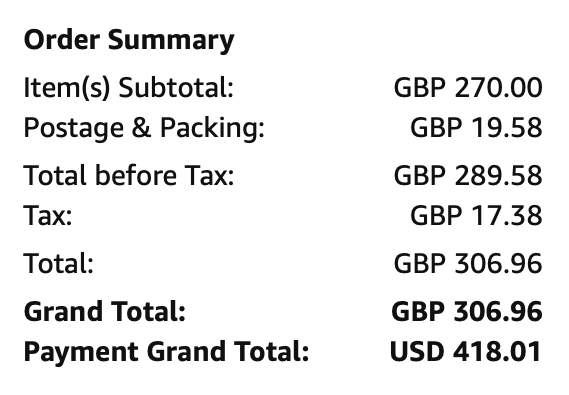Click the ampersand in Postage & Packing
Image resolution: width=569 pixels, height=395 pixels.
pyautogui.click(x=142, y=127)
